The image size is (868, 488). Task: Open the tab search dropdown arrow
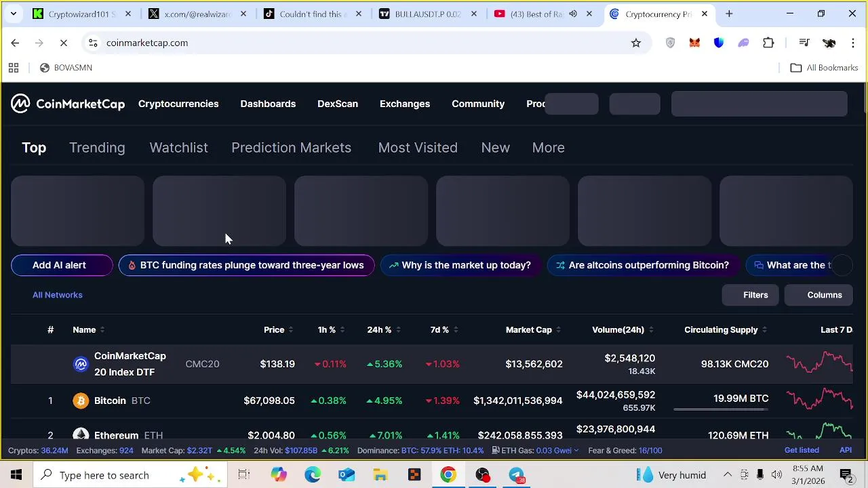click(13, 14)
